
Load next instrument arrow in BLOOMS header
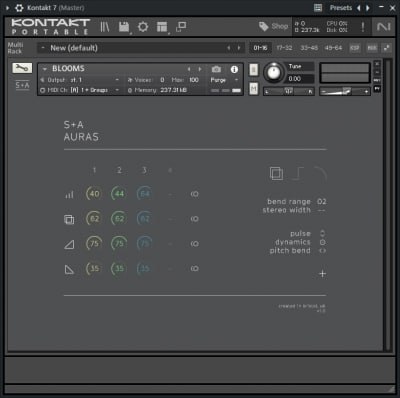200,69
